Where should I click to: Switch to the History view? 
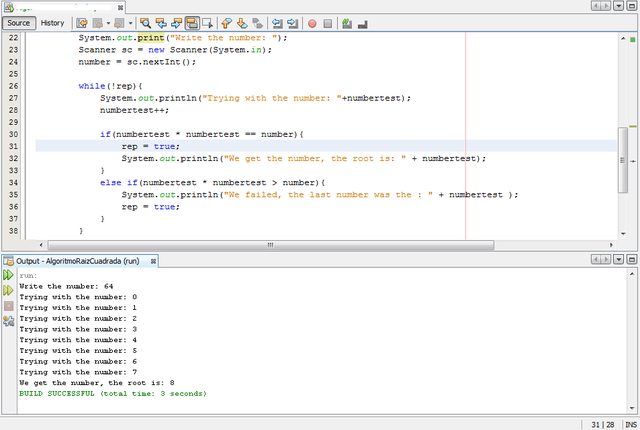(52, 23)
